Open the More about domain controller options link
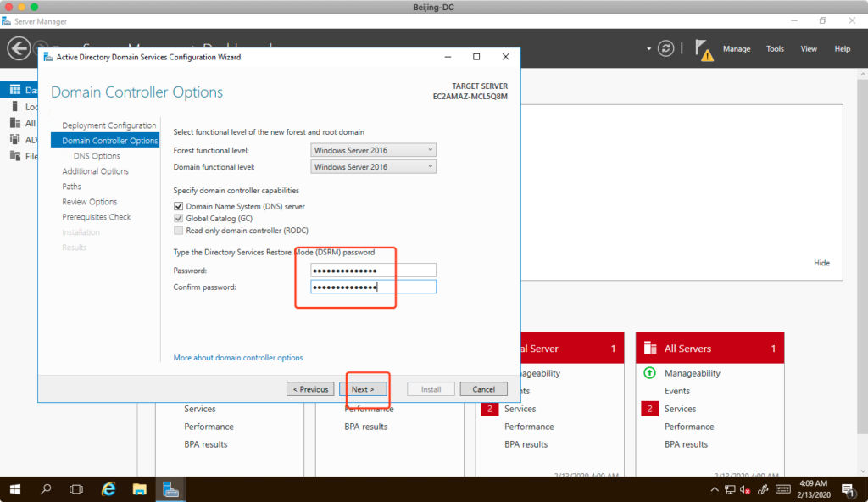868x502 pixels. [238, 358]
